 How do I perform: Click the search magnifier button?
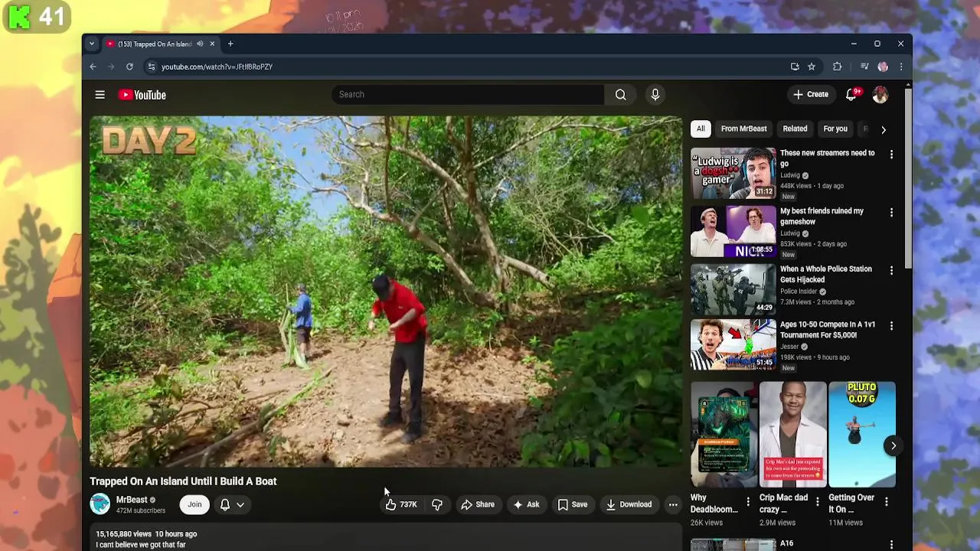coord(620,95)
